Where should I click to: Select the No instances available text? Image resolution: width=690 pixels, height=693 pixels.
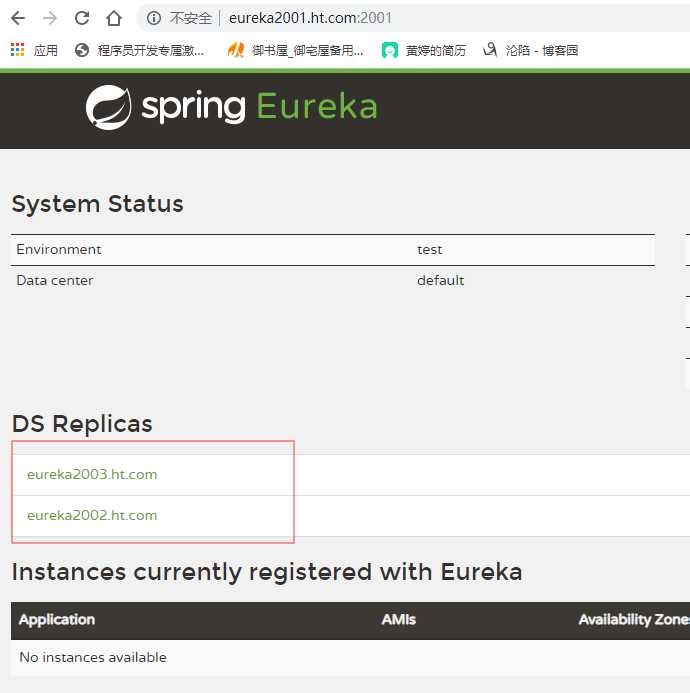click(x=93, y=657)
